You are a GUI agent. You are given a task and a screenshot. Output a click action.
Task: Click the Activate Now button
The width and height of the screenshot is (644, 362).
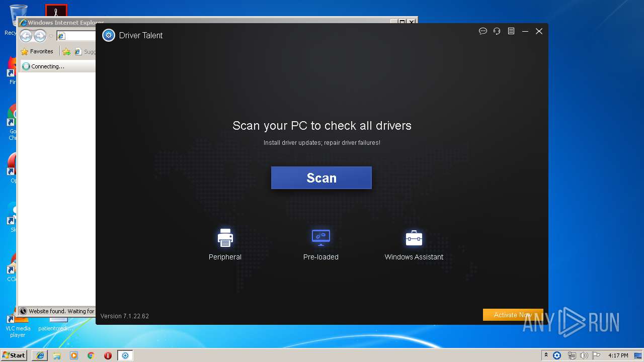[513, 315]
